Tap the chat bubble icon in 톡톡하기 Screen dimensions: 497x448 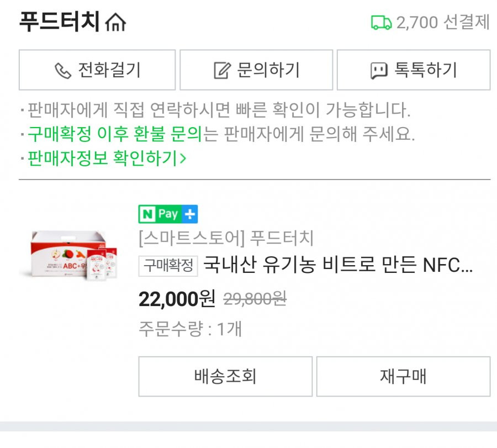click(x=379, y=70)
